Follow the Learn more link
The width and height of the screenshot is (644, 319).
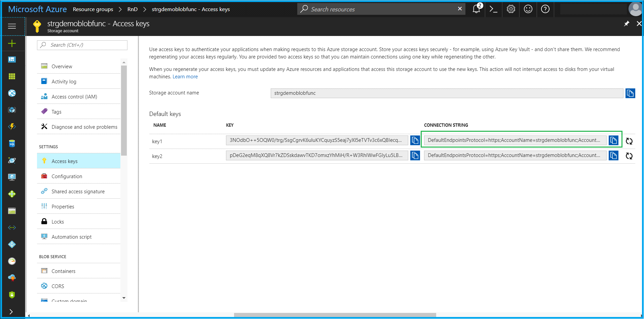point(185,77)
